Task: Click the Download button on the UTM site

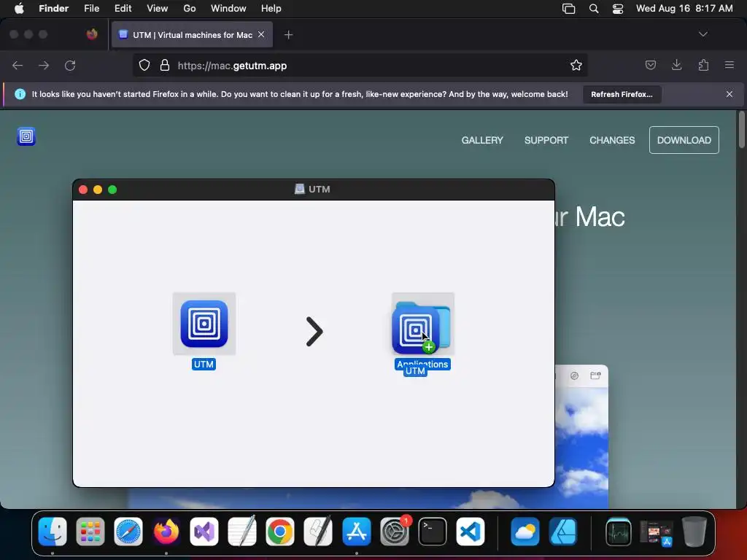Action: [684, 140]
